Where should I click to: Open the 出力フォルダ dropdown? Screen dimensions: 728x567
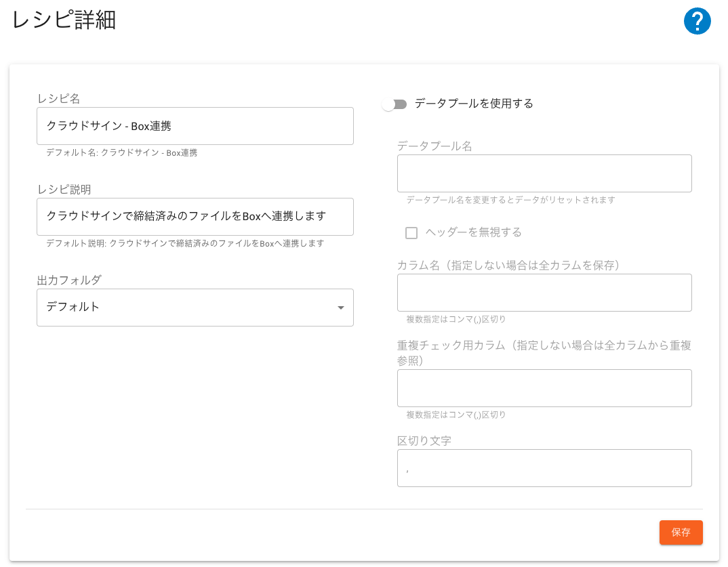195,307
